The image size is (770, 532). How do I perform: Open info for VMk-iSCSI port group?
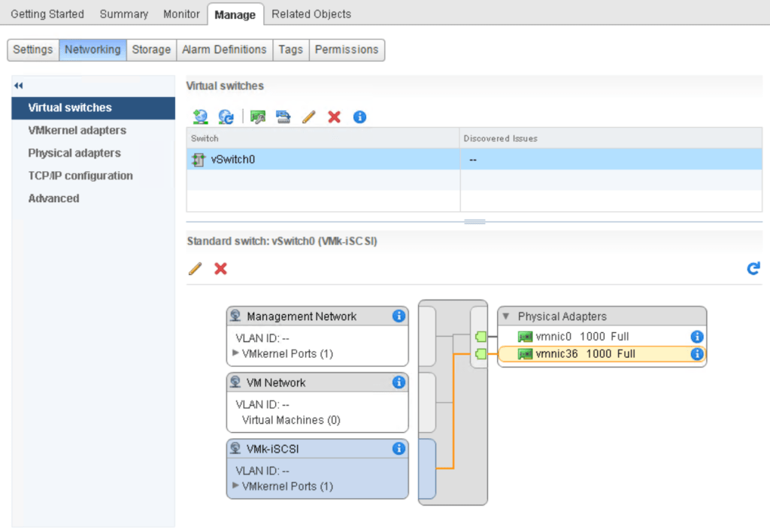pyautogui.click(x=399, y=449)
